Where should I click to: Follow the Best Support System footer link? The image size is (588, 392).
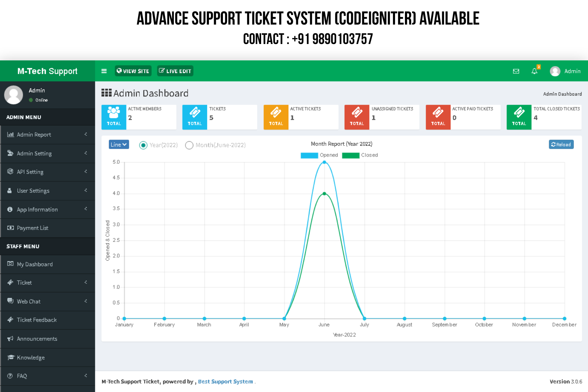(x=225, y=381)
